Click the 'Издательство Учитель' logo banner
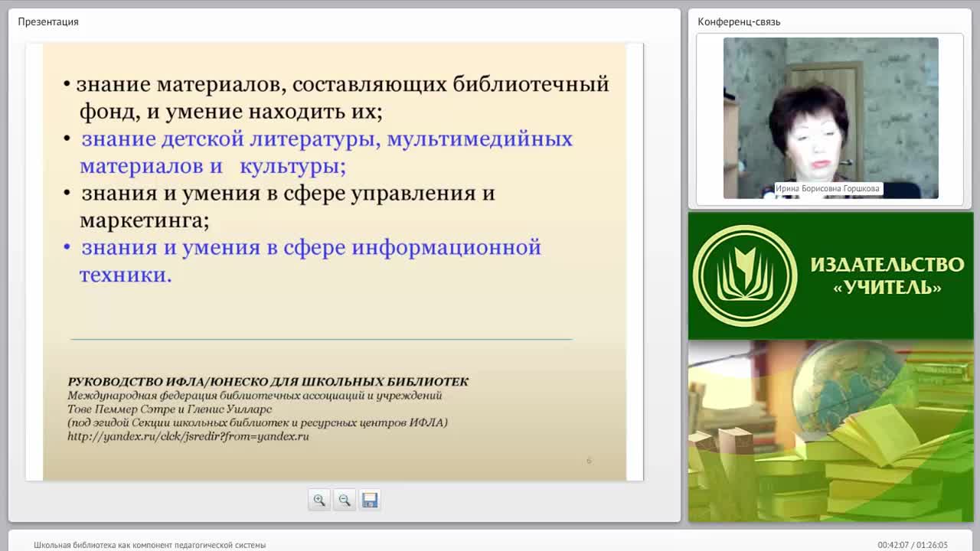Viewport: 980px width, 551px height. pos(831,275)
